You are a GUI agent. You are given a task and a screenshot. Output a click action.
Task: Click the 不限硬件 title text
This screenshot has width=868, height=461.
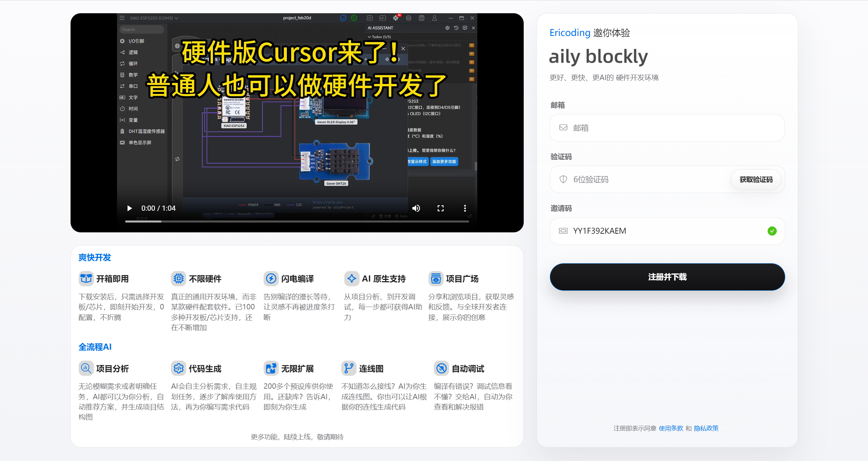click(x=205, y=278)
